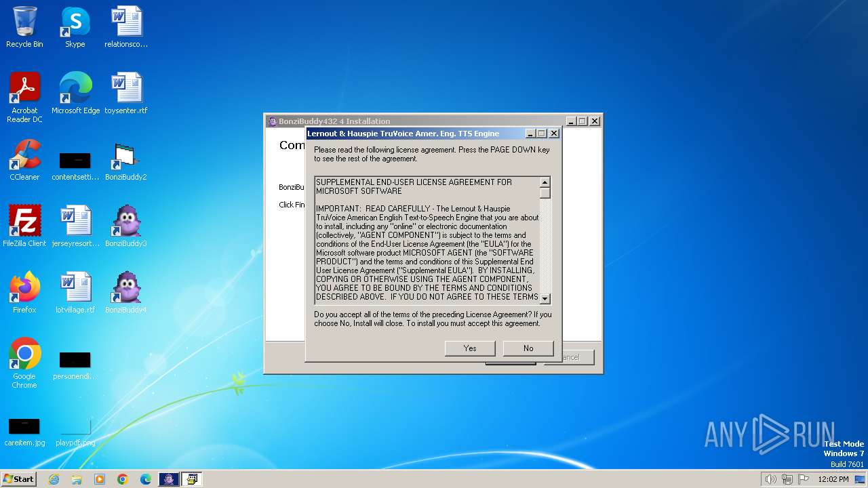This screenshot has width=868, height=488.
Task: Click the 12:02 PM taskbar clock
Action: [833, 479]
